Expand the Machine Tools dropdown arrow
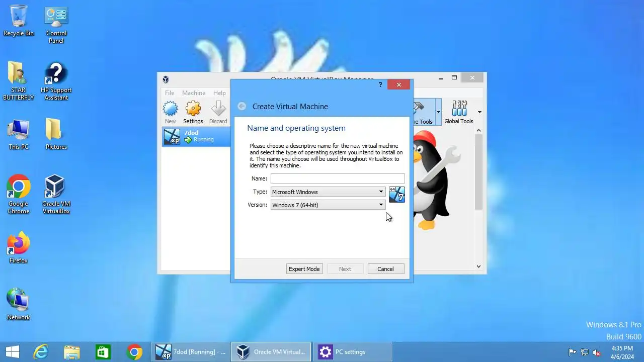This screenshot has height=362, width=644. tap(438, 112)
